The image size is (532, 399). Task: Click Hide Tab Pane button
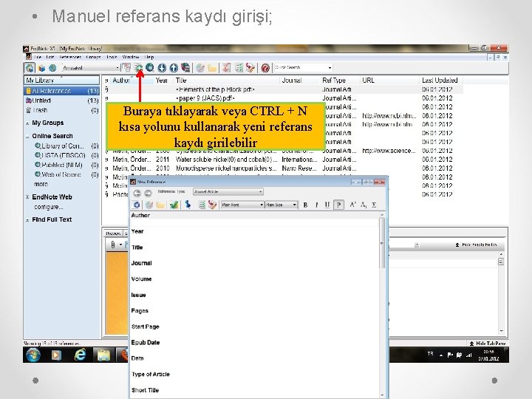coord(487,344)
